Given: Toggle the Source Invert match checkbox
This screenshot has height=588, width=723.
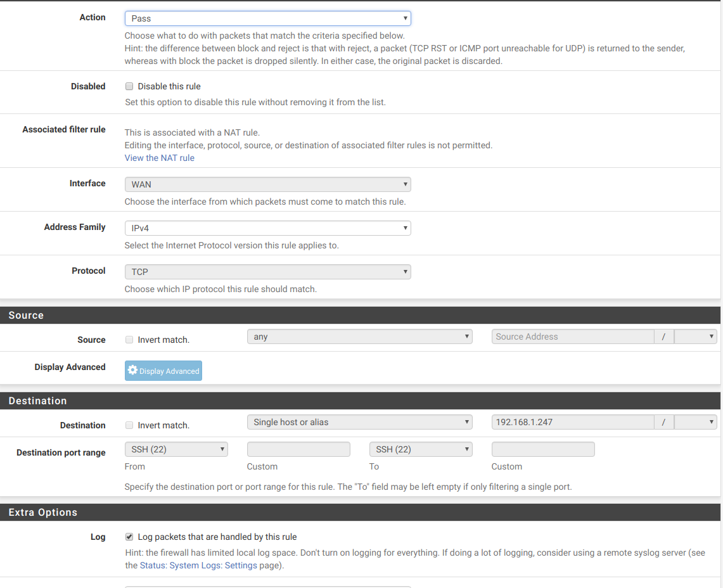Looking at the screenshot, I should tap(129, 340).
